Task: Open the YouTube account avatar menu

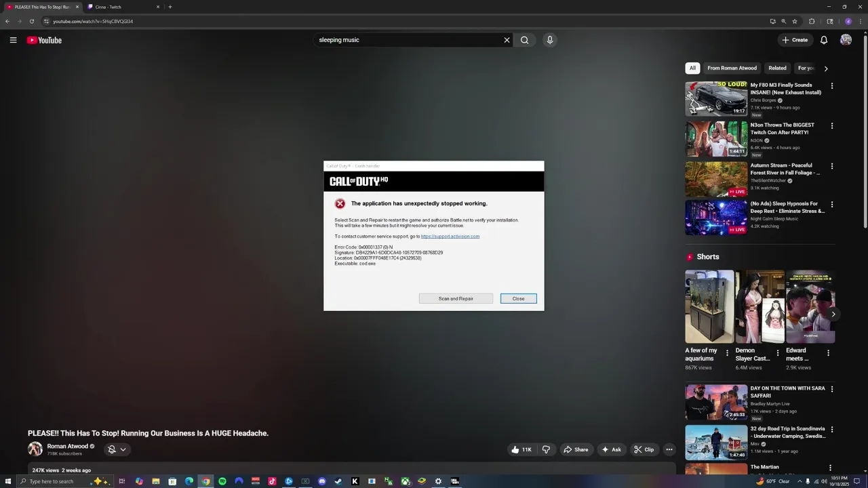Action: (x=846, y=40)
